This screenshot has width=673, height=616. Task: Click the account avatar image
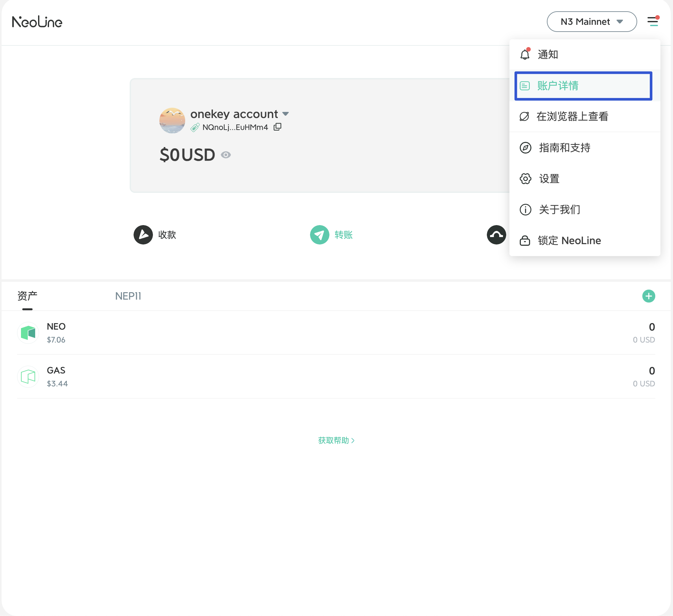tap(172, 121)
